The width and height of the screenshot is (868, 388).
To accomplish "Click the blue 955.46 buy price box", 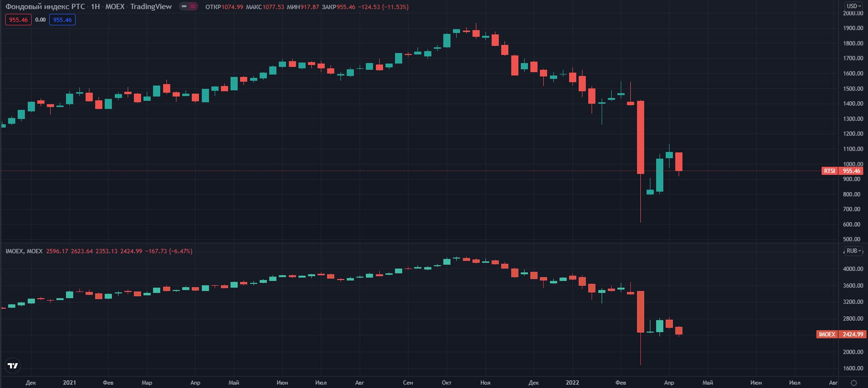I will tap(62, 20).
